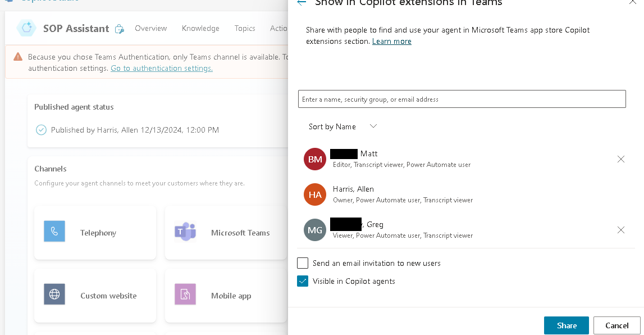Open the Learn more link
Screen dimensions: 644x335
point(391,41)
